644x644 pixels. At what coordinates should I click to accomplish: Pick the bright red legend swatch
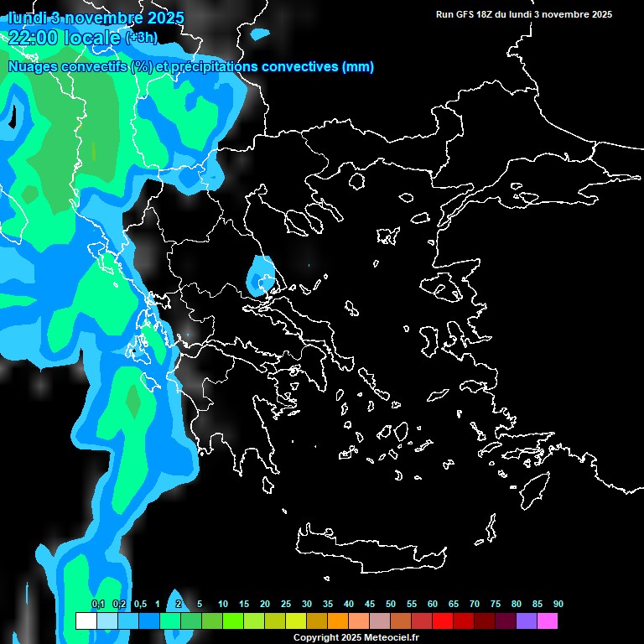(x=443, y=621)
